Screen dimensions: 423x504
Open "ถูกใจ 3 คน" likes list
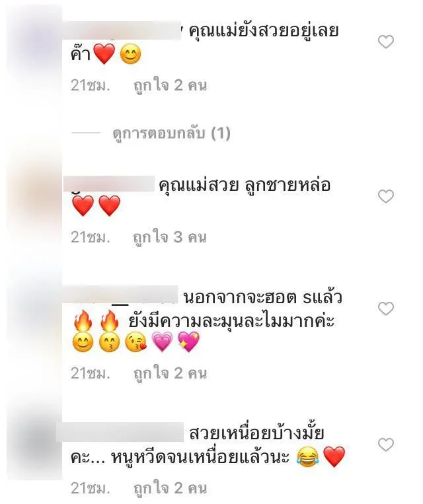coord(170,237)
